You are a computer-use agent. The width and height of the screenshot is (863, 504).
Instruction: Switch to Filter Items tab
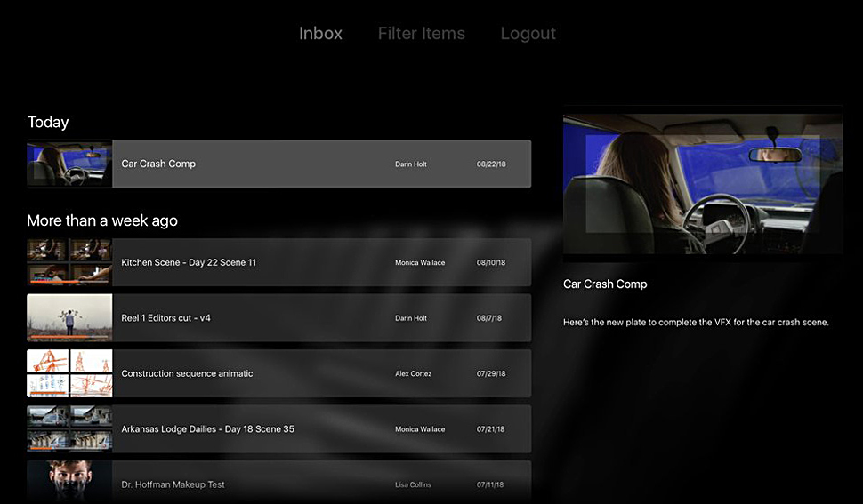[421, 34]
